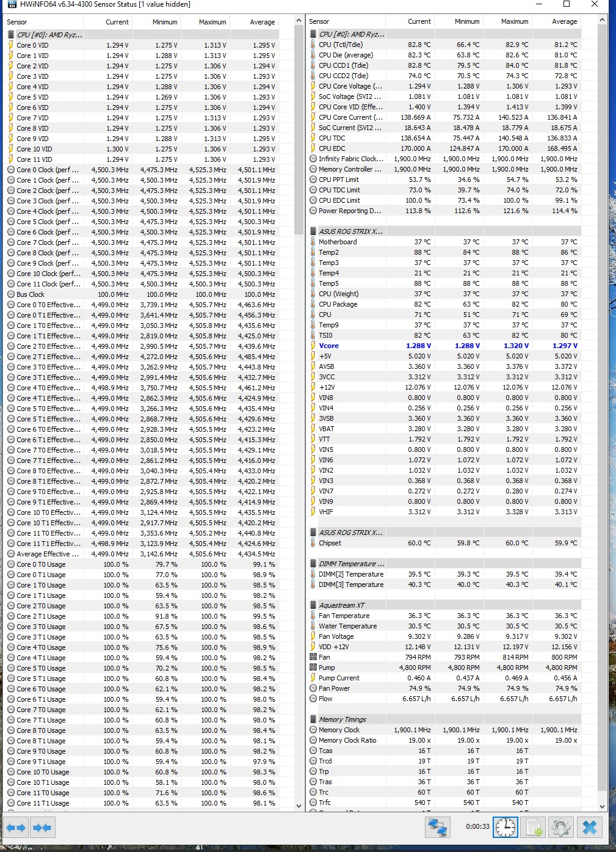
Task: Click the fan icon beside Fan RPM row
Action: click(x=313, y=657)
